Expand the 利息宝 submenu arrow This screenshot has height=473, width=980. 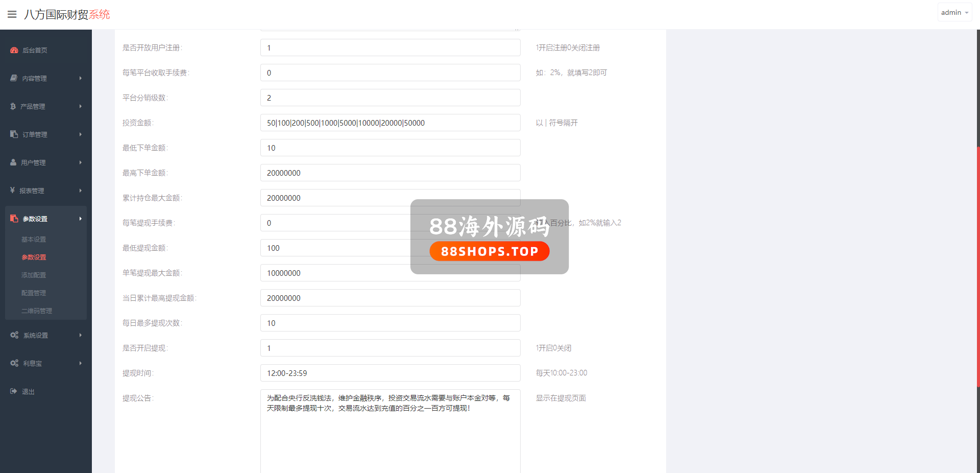81,363
